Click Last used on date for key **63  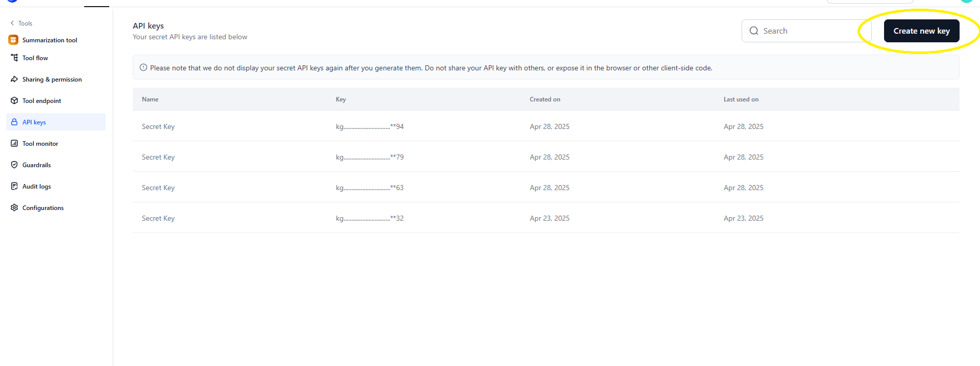pyautogui.click(x=744, y=188)
